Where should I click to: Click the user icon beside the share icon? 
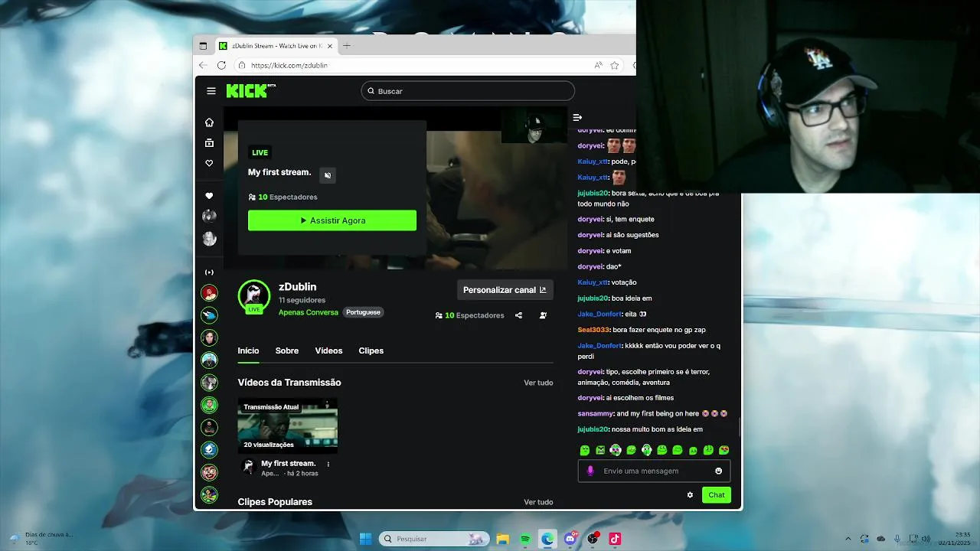click(543, 315)
